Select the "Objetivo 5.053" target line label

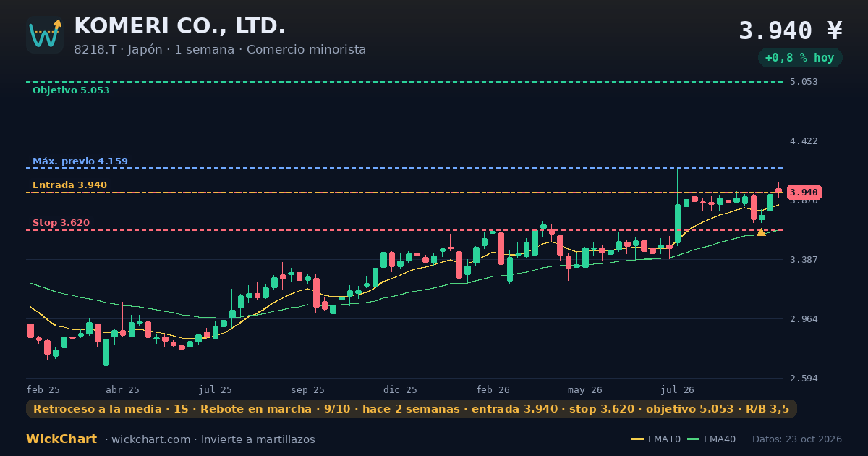71,90
